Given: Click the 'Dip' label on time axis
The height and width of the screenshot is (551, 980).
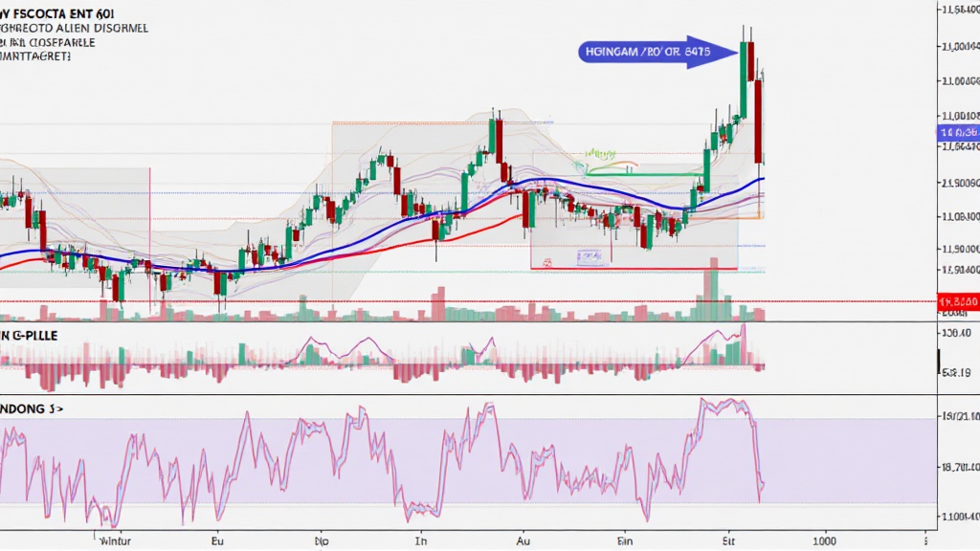Looking at the screenshot, I should pyautogui.click(x=323, y=540).
